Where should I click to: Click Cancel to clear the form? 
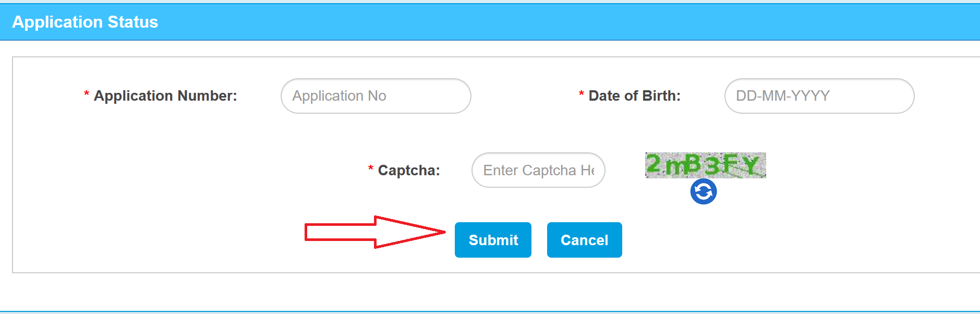[584, 240]
